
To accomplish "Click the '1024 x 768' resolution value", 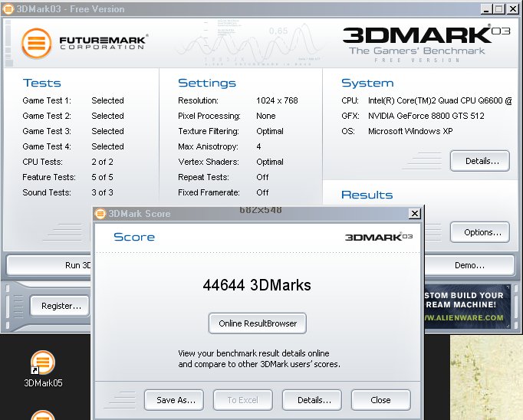I will coord(277,100).
